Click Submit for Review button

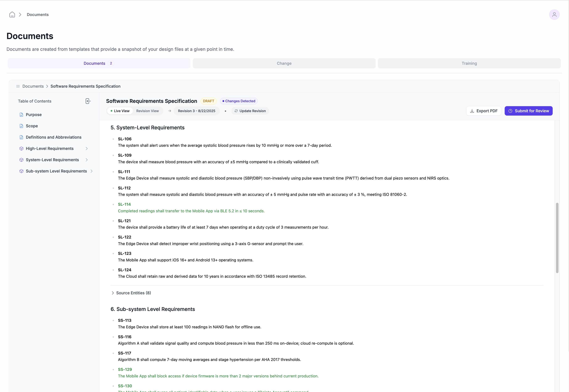[x=529, y=111]
